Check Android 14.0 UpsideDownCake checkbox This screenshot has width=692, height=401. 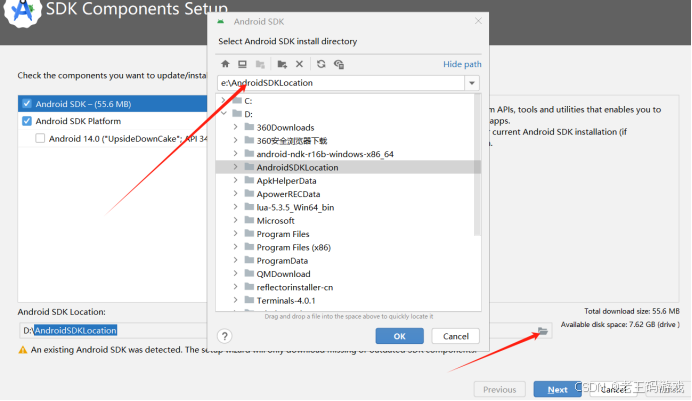point(40,139)
